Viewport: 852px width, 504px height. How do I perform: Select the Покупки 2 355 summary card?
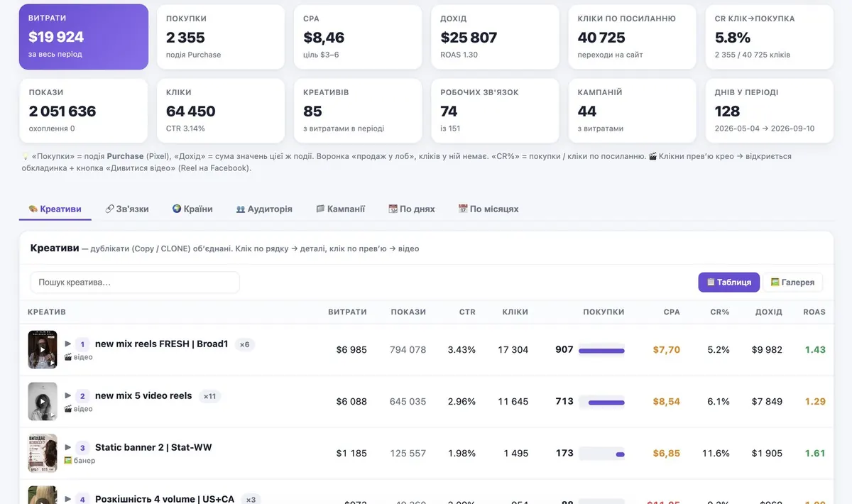221,37
